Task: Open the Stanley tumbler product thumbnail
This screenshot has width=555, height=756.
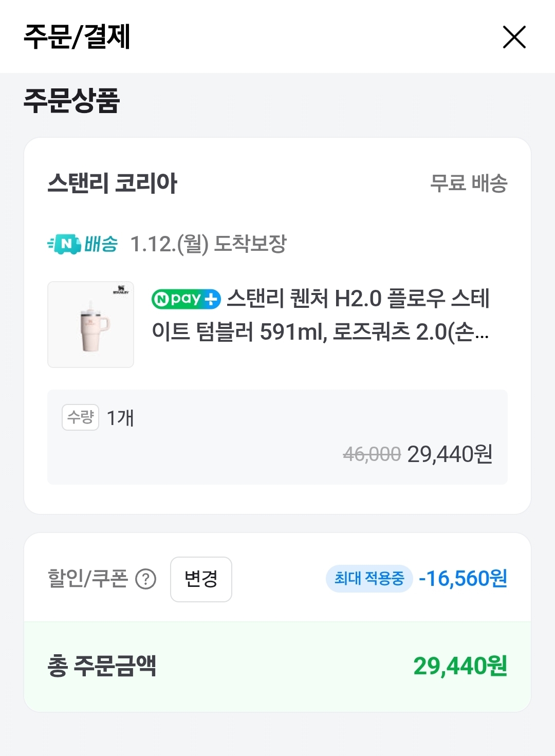Action: click(x=90, y=324)
